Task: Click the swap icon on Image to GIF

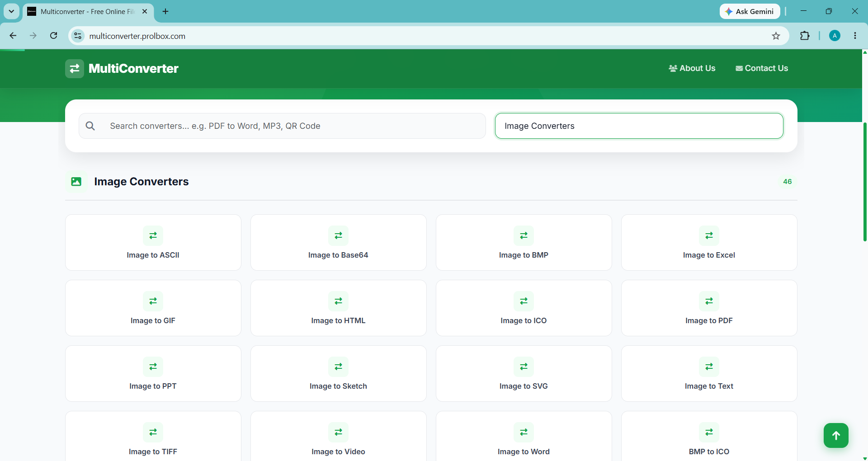Action: coord(153,301)
